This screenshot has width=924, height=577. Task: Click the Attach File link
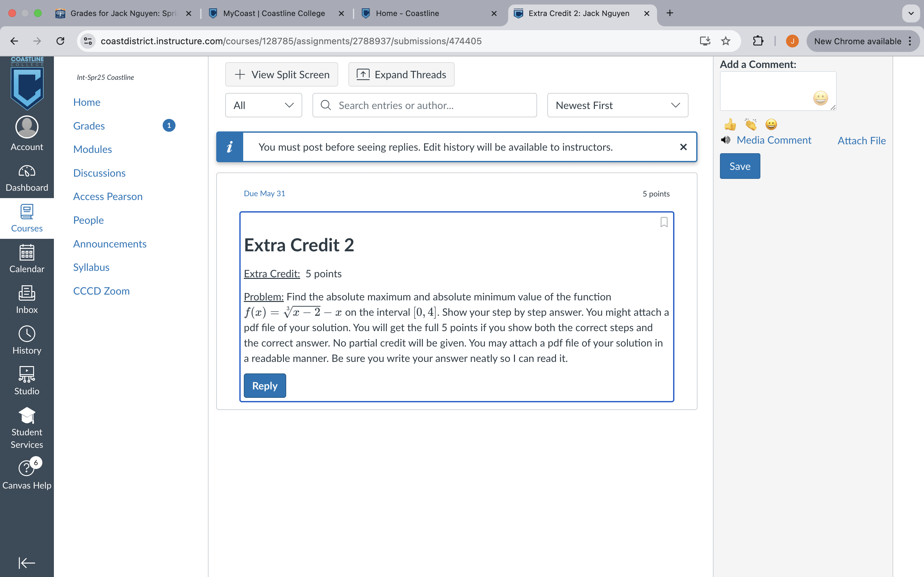[861, 140]
